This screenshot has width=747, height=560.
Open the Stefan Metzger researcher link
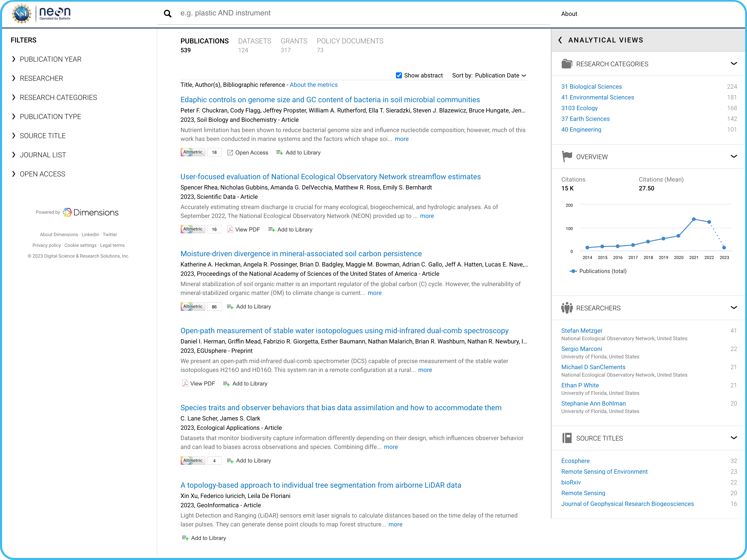(x=581, y=330)
